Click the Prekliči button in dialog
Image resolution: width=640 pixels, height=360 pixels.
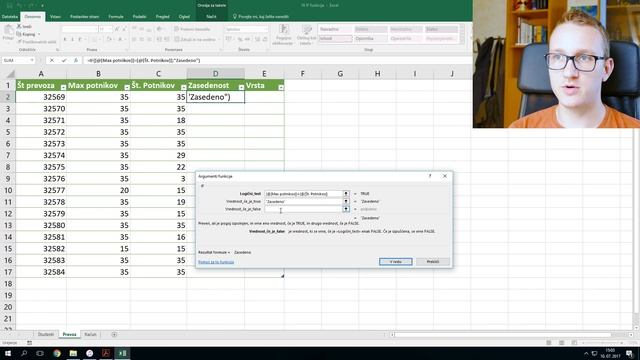coord(433,262)
